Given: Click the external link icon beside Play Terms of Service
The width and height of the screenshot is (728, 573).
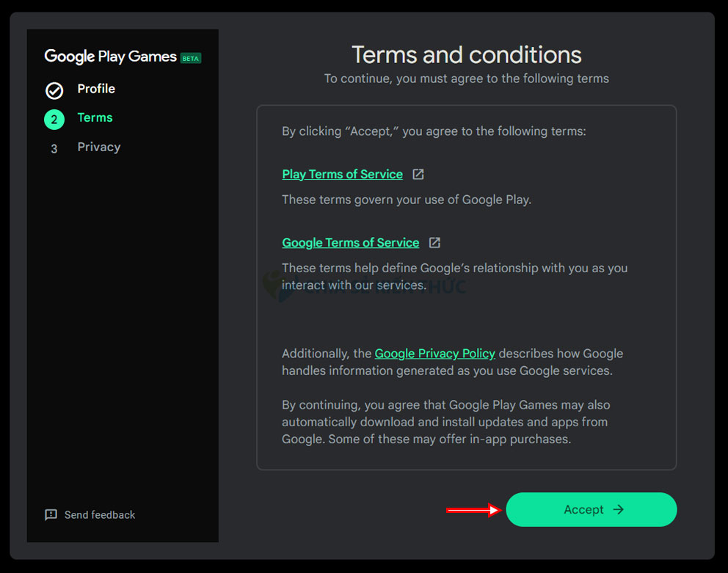Looking at the screenshot, I should click(418, 174).
